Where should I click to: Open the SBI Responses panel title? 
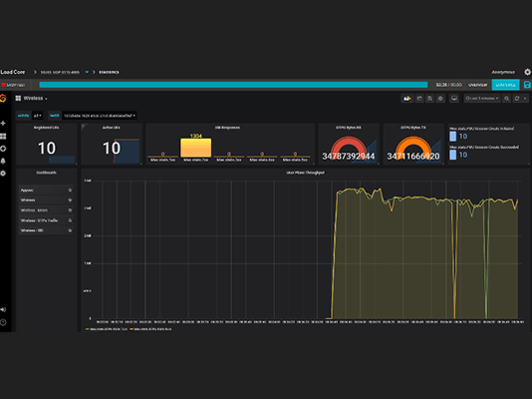(227, 128)
